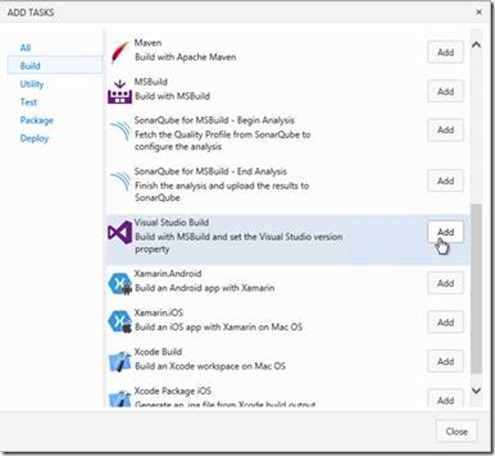This screenshot has width=495, height=456.
Task: Open the Test task category
Action: [29, 102]
